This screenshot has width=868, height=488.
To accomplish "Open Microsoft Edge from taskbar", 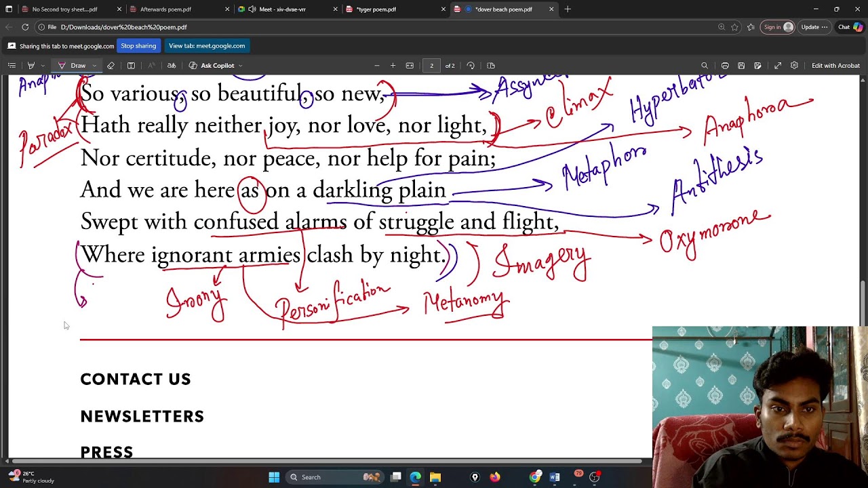I will coord(416,477).
